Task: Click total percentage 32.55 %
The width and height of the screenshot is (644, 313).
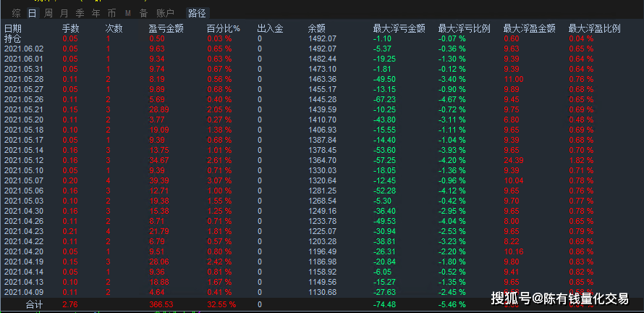Action: click(x=221, y=305)
